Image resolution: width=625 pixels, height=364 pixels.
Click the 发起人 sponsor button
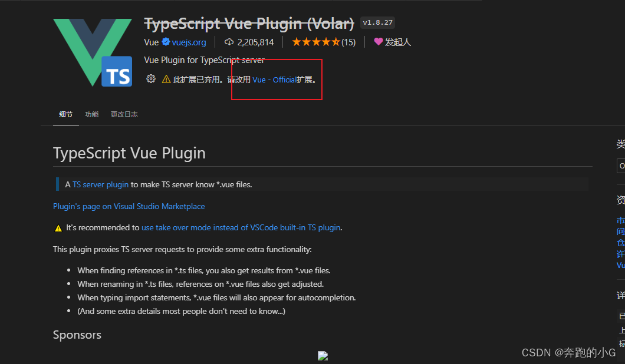pyautogui.click(x=392, y=42)
